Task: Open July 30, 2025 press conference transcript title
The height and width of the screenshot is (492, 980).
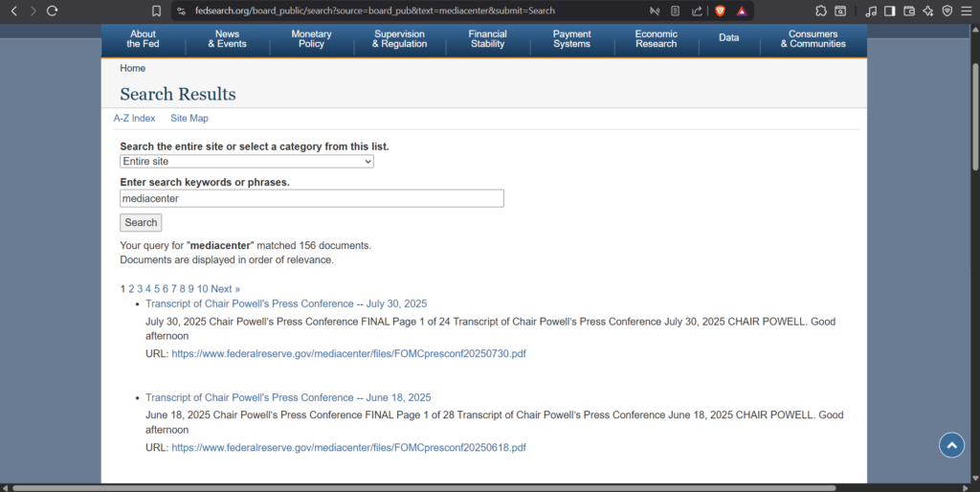Action: [286, 303]
